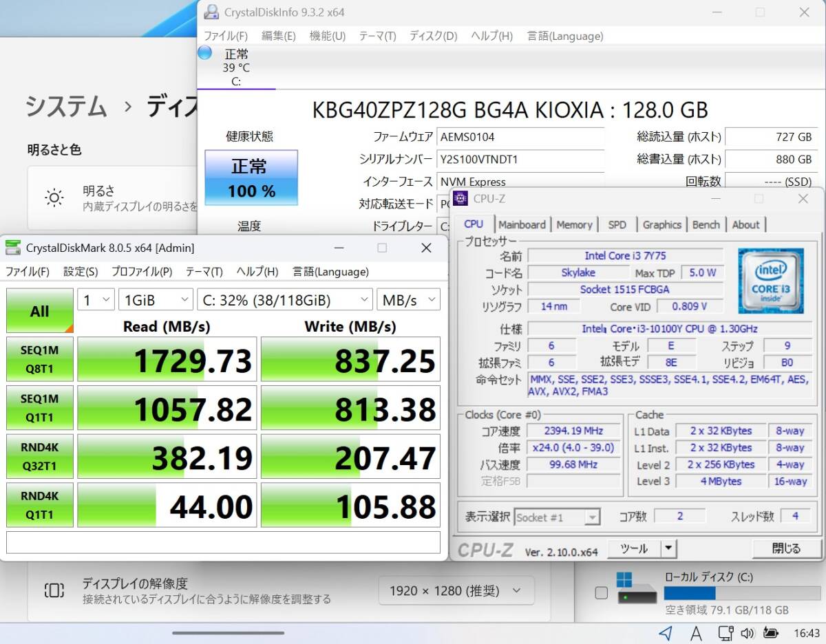Click the CPU-Z title bar icon
The image size is (826, 644).
coord(460,199)
